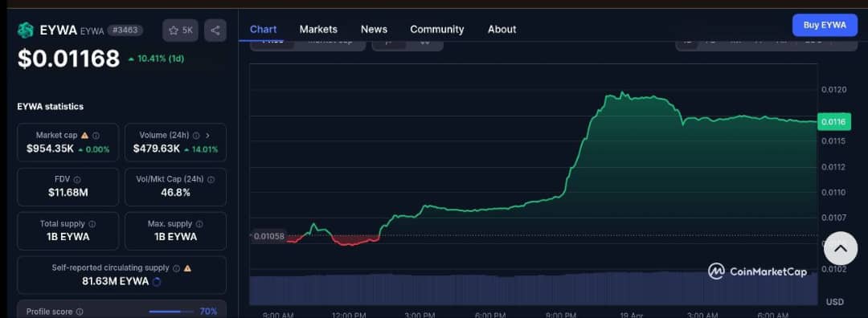Screen dimensions: 868x318
Task: Click the Market cap warning triangle icon
Action: click(x=84, y=135)
